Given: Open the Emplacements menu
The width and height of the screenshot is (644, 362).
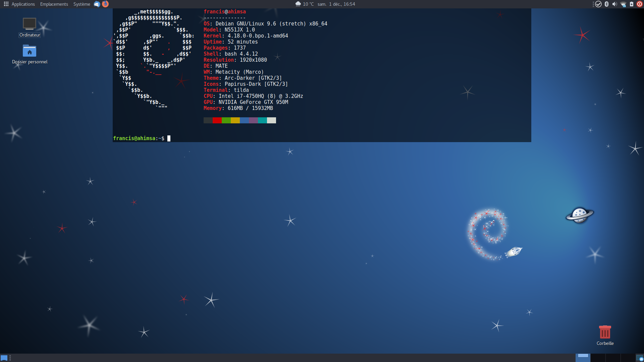Looking at the screenshot, I should (54, 4).
